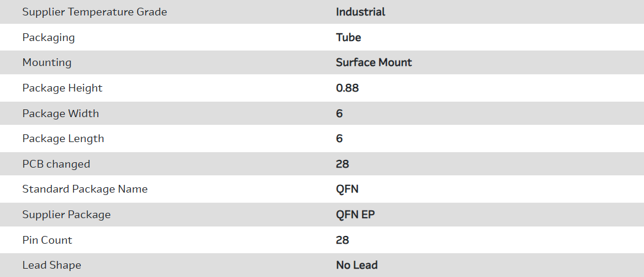Select the Surface Mount value
The height and width of the screenshot is (277, 644).
point(374,62)
